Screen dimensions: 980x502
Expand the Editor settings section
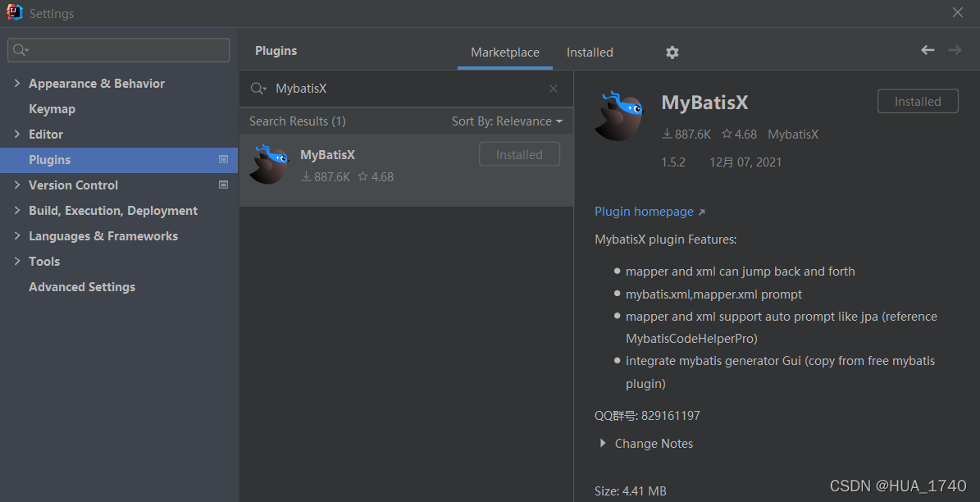pos(17,135)
